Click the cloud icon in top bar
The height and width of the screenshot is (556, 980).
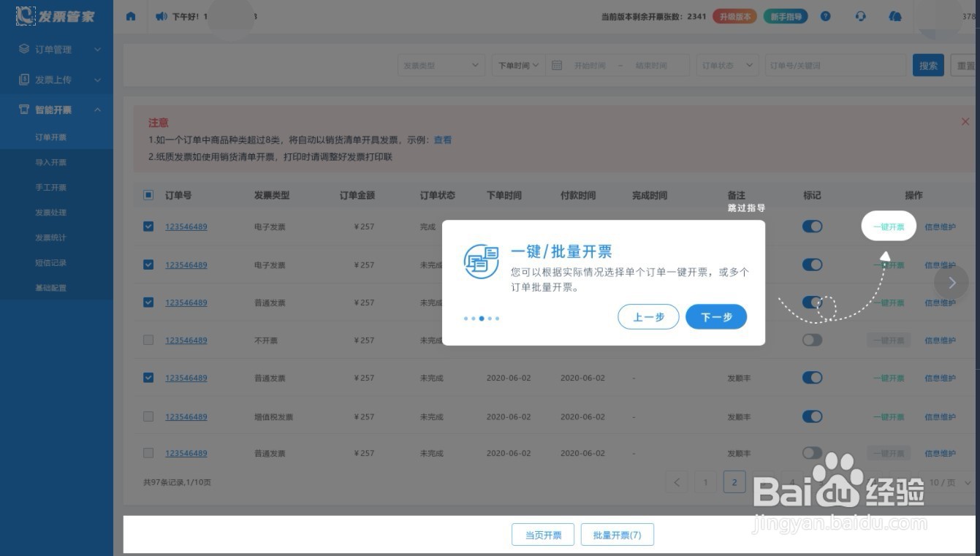[x=895, y=16]
